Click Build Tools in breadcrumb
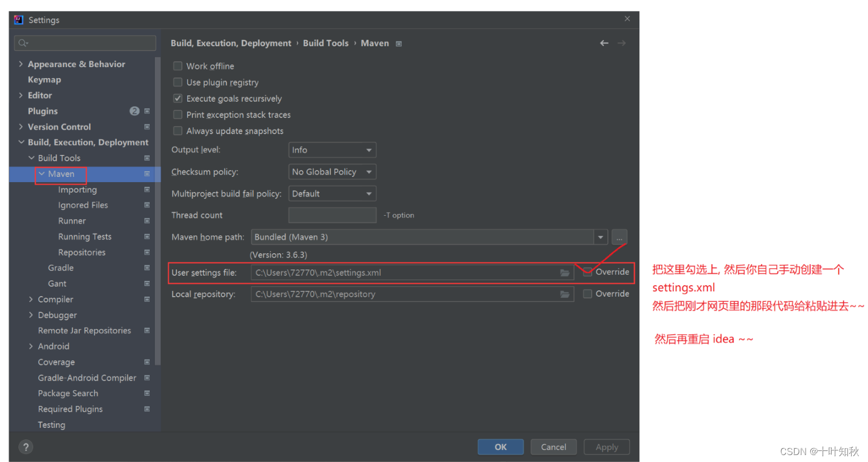This screenshot has height=462, width=868. 326,43
